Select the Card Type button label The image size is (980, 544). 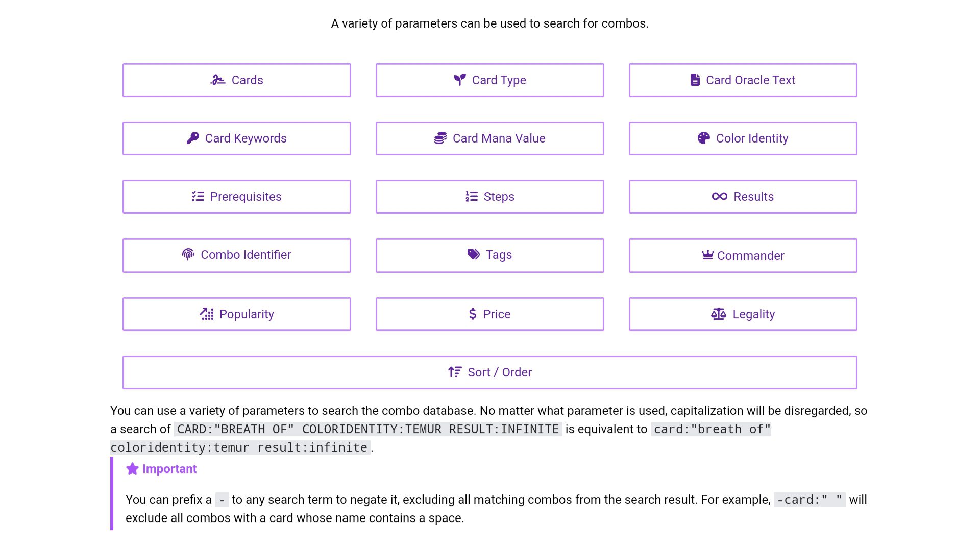click(499, 80)
